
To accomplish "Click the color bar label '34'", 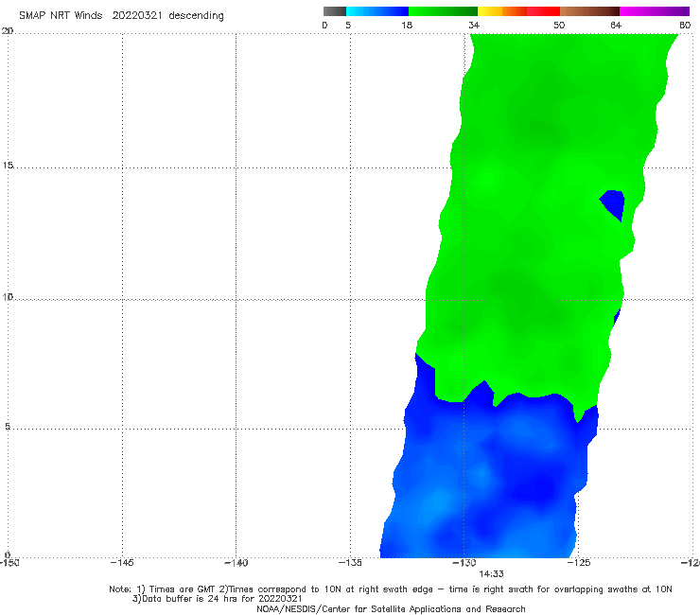I will 474,26.
